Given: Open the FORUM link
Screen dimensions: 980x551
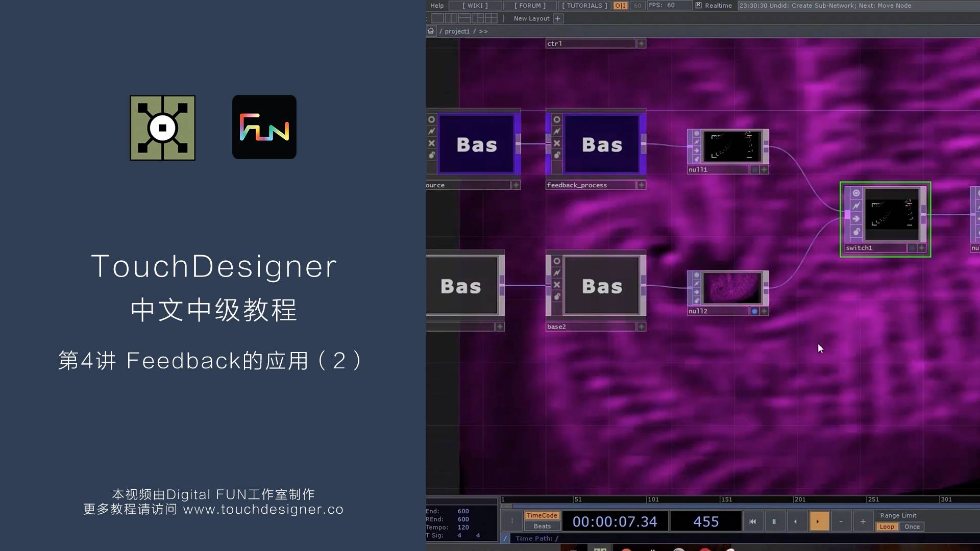Looking at the screenshot, I should tap(530, 6).
